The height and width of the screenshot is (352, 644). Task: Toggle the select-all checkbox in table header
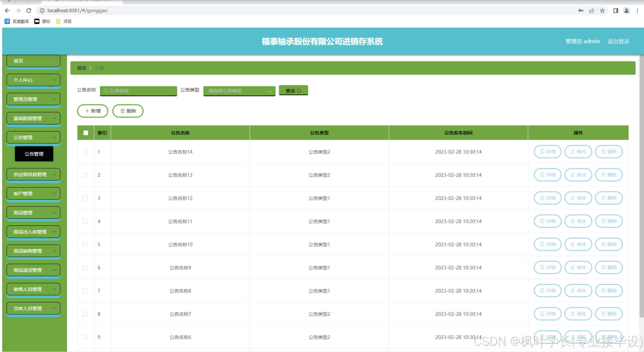tap(86, 133)
